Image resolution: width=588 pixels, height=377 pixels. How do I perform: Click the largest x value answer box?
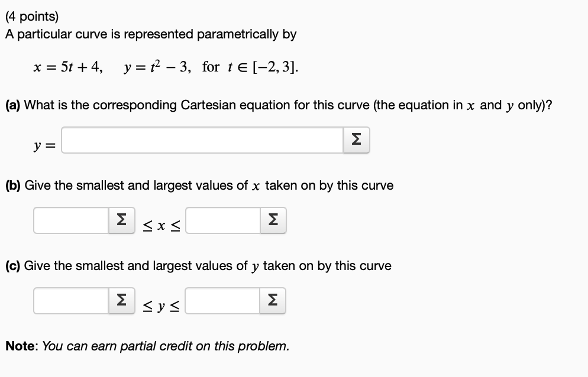point(222,220)
